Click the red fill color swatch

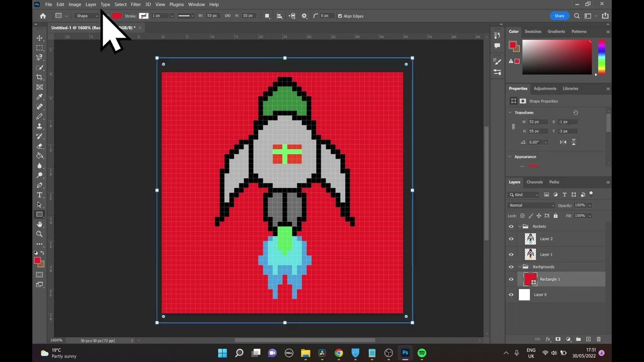click(x=116, y=16)
